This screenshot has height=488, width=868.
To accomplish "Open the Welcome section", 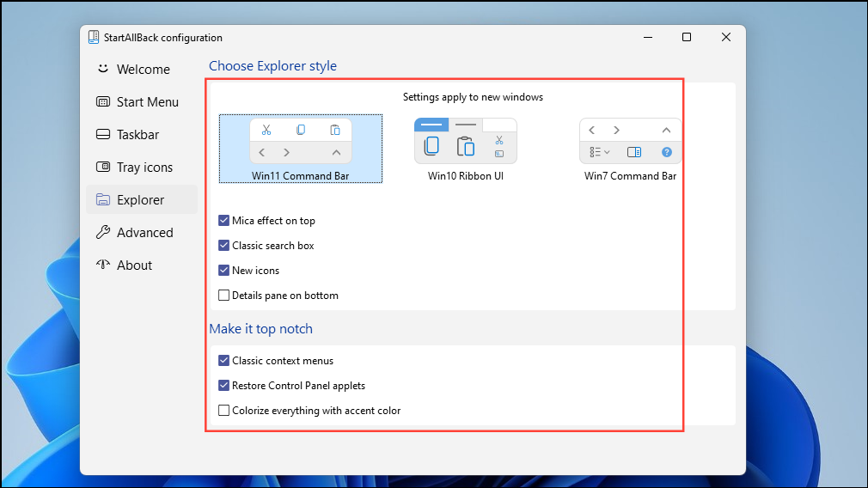I will pos(142,69).
